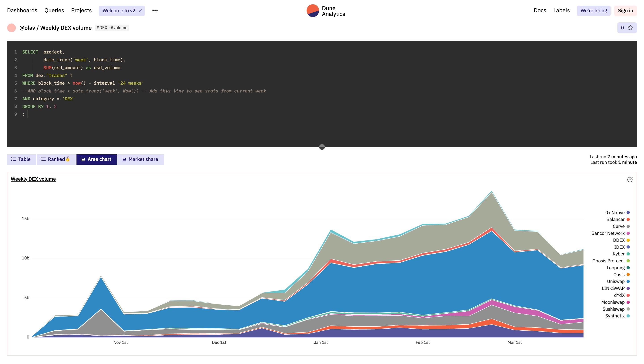Click the GROUP BY 1, 2 line
Viewport: 644px width, 364px height.
pos(40,107)
